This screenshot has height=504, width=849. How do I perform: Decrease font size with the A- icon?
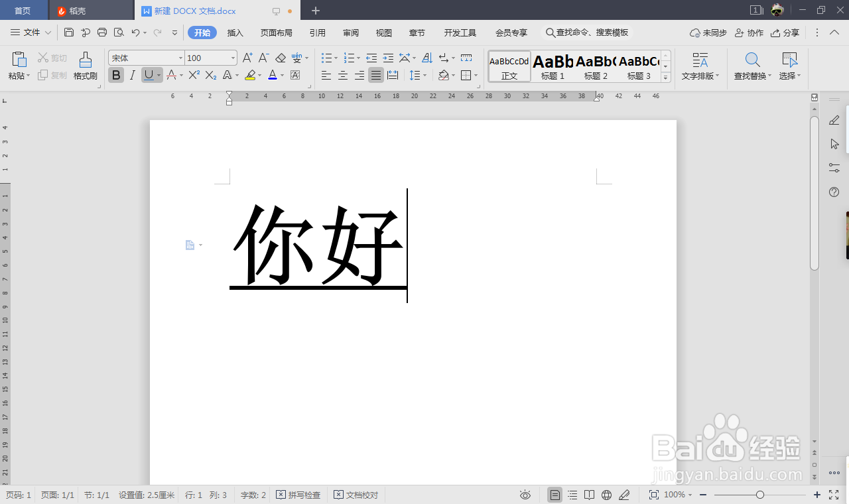[263, 58]
